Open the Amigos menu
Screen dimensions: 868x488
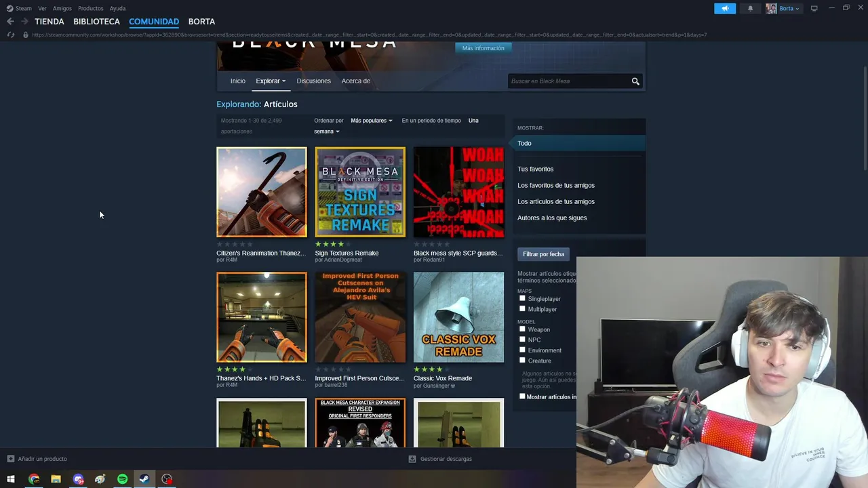62,8
